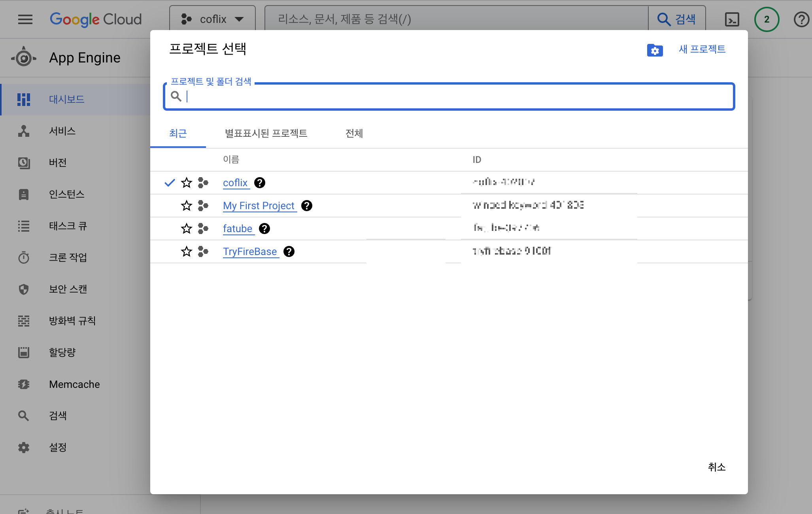
Task: Click the App Engine logo icon
Action: coord(24,58)
